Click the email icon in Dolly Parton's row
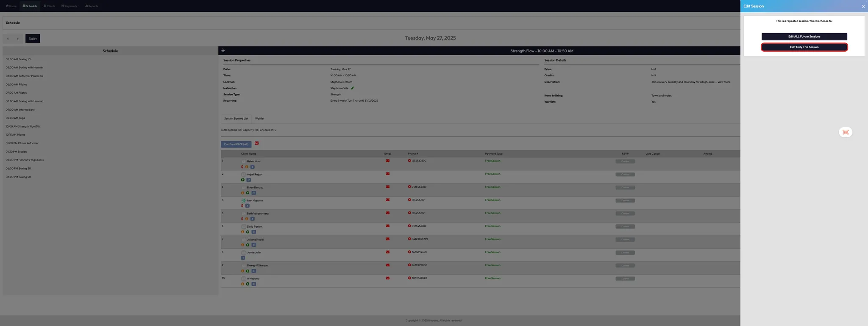The image size is (868, 326). (387, 226)
